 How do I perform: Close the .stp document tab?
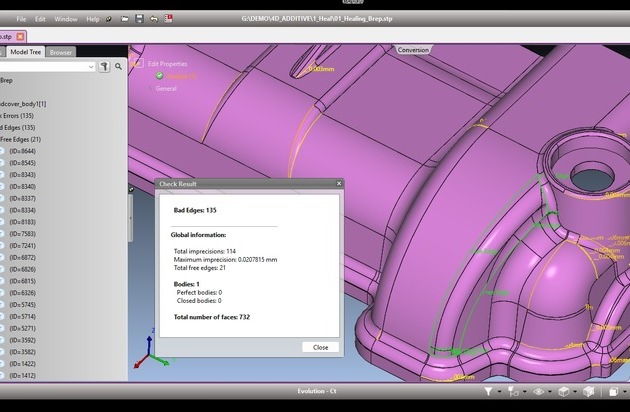click(x=20, y=36)
